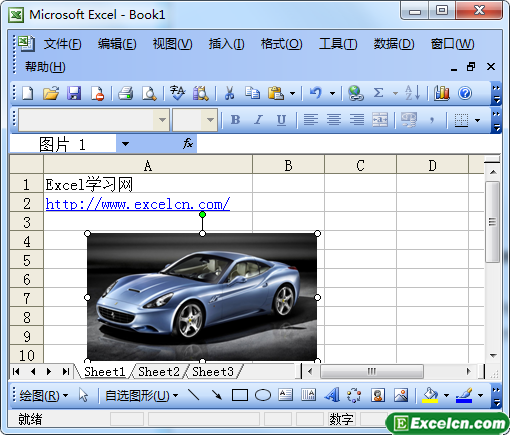This screenshot has width=510, height=435.
Task: Toggle Underline formatting
Action: [281, 120]
